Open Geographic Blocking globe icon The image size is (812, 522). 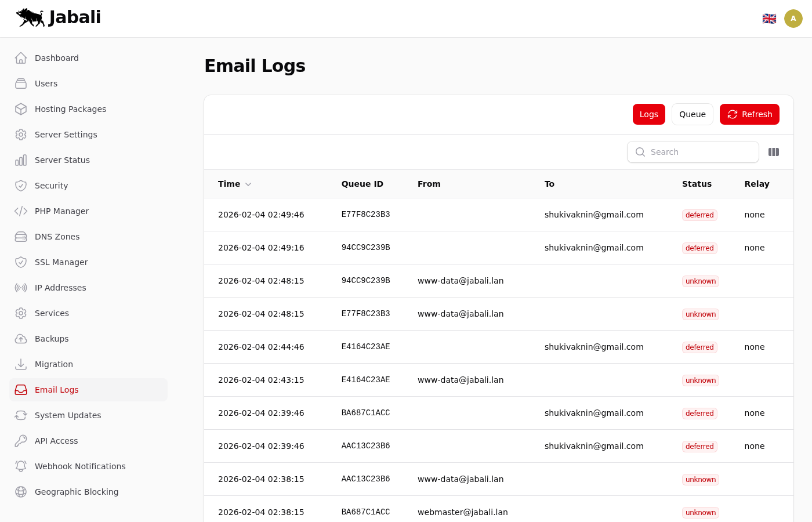(21, 492)
